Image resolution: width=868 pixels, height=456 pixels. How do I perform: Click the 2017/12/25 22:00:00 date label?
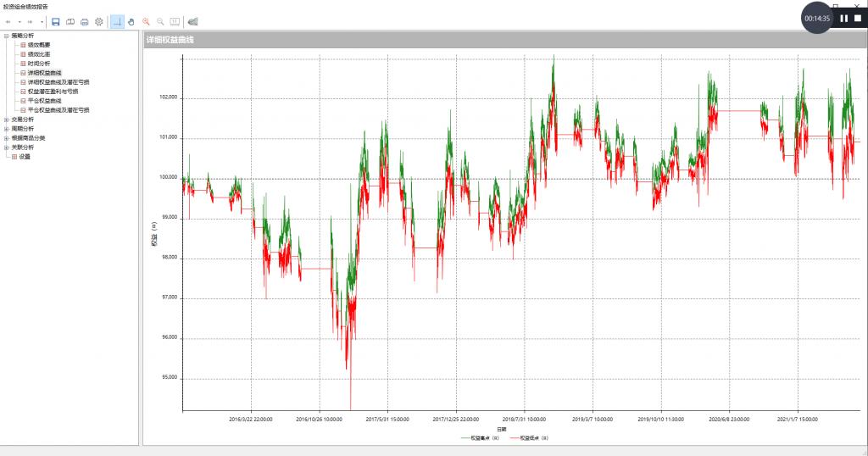point(455,420)
